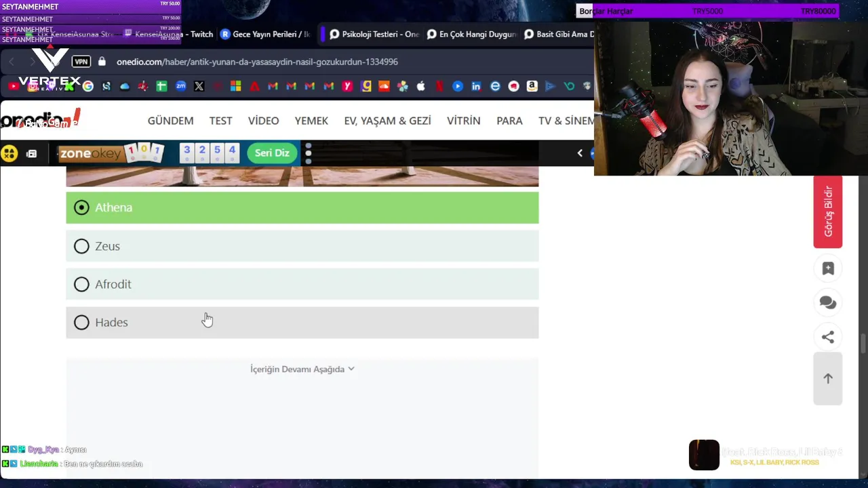
Task: Expand İçeriğin Devamı Aşağıda
Action: 302,369
